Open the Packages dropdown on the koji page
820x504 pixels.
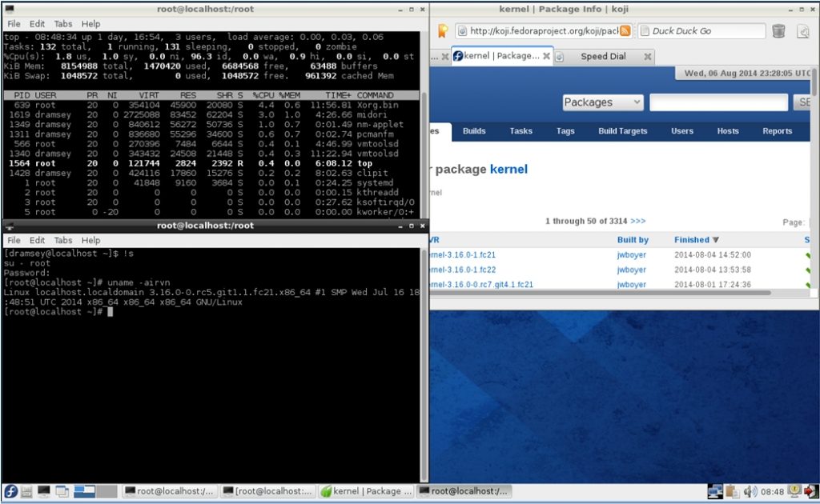point(602,102)
